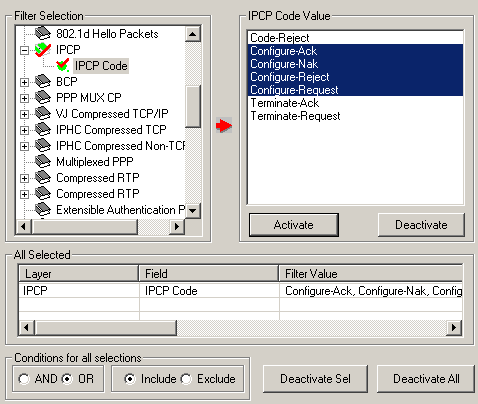Image resolution: width=478 pixels, height=404 pixels.
Task: Click the book icon beside Multiplexed PPP
Action: pyautogui.click(x=43, y=161)
